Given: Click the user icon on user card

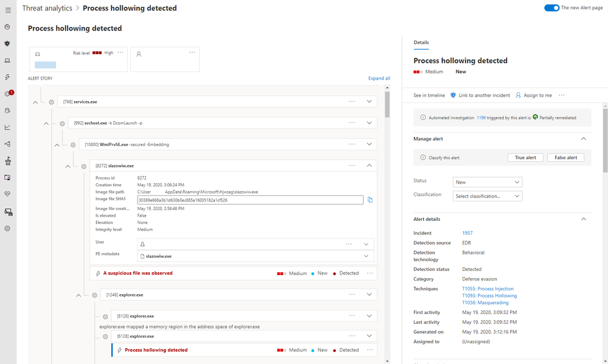Looking at the screenshot, I should [x=139, y=54].
